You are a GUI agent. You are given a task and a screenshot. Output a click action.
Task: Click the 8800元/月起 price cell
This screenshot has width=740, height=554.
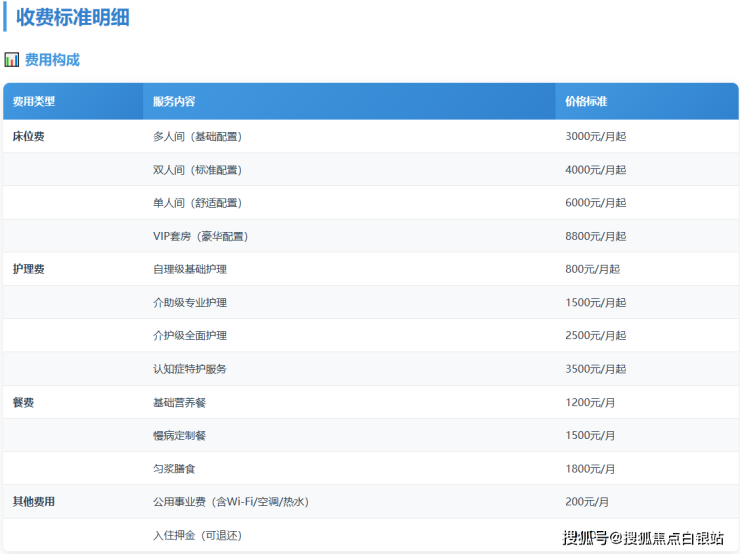[x=595, y=236]
